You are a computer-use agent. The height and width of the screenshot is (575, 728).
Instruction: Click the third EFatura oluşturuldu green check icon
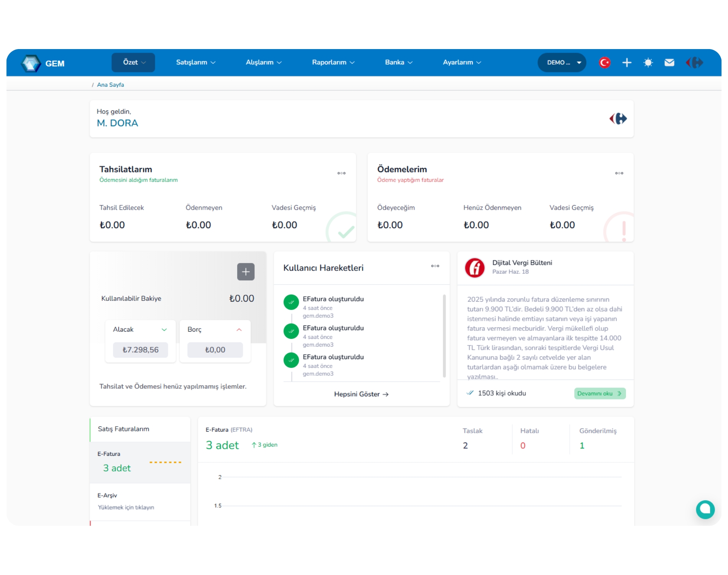tap(291, 360)
